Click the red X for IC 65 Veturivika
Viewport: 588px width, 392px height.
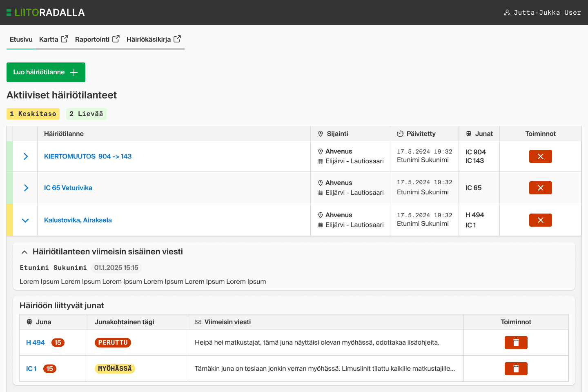tap(540, 188)
